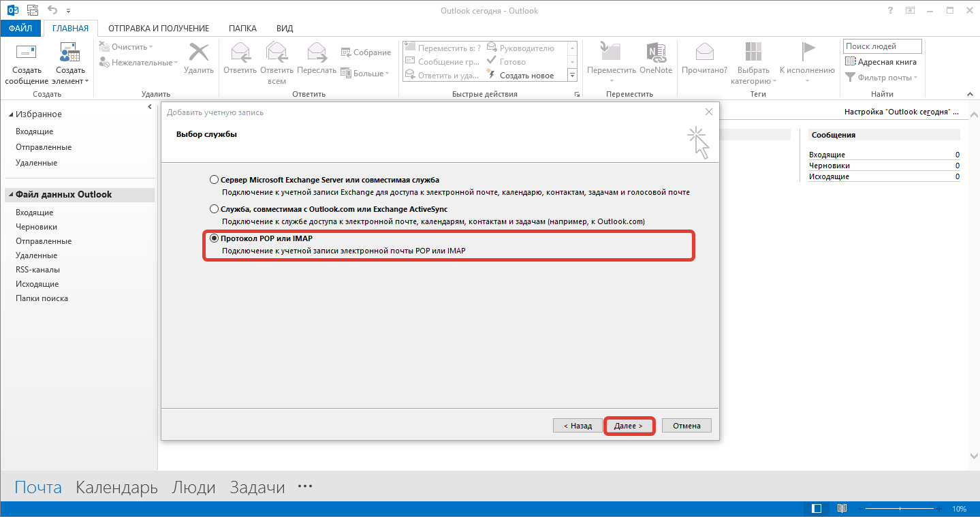Click Далее > button in dialog
The width and height of the screenshot is (980, 517).
point(629,426)
